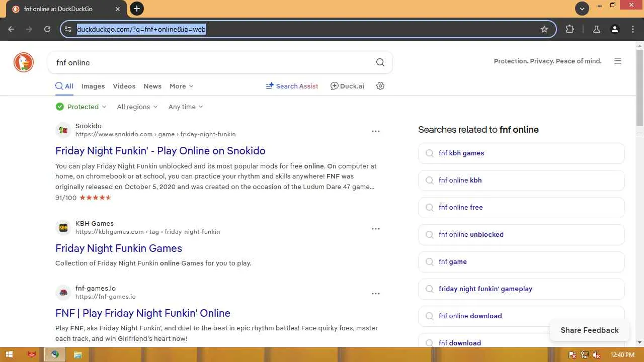Screen dimensions: 644x362
Task: Switch to the Videos tab
Action: click(x=124, y=86)
